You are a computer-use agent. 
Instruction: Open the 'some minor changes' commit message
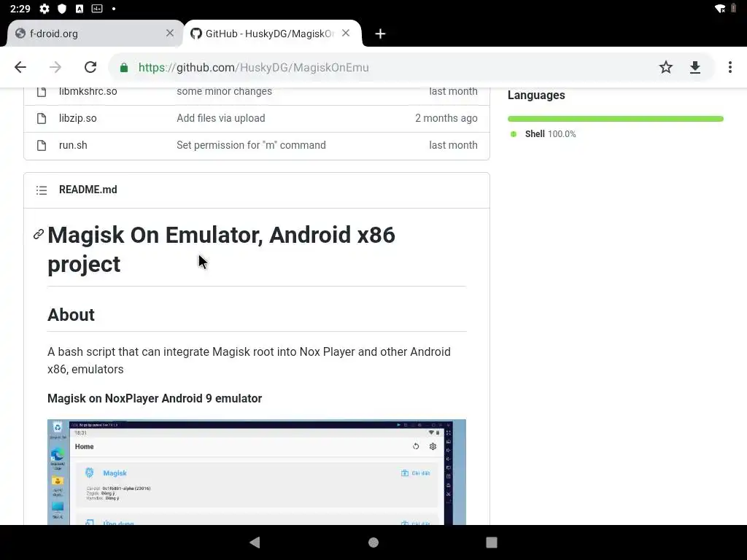[x=225, y=91]
